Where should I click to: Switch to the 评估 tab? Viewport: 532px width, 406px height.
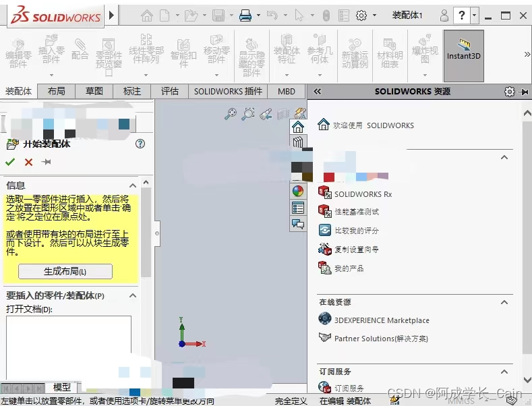(170, 91)
